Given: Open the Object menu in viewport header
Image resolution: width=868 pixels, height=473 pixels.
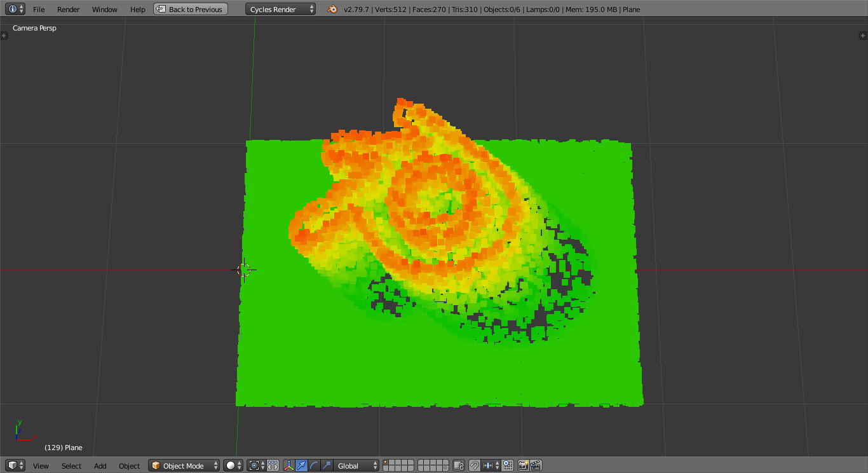Looking at the screenshot, I should click(x=129, y=465).
